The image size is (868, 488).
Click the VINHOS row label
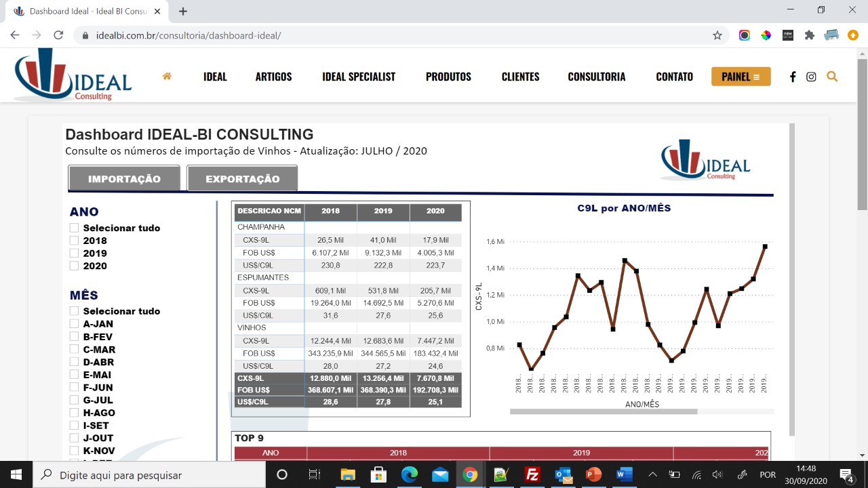[x=252, y=328]
